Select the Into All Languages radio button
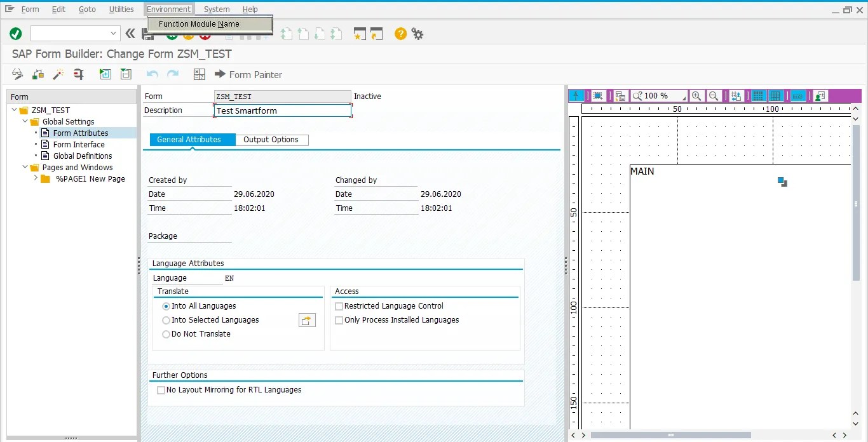868x442 pixels. (x=166, y=305)
